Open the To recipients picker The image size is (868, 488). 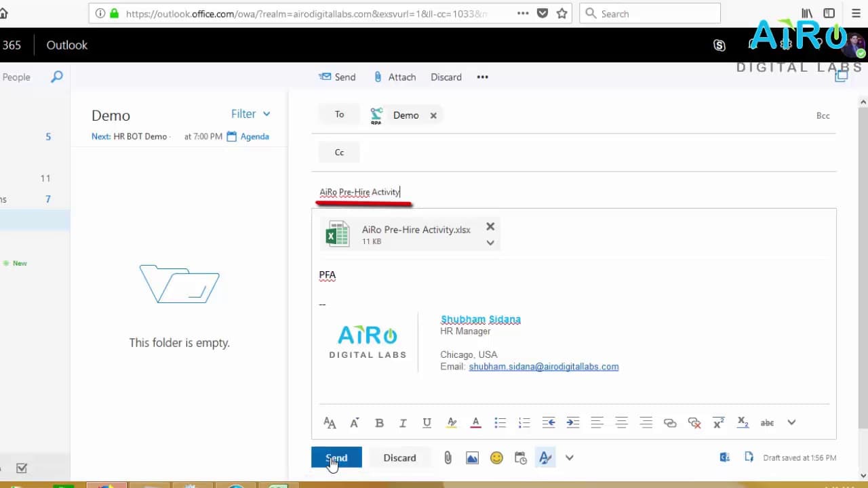339,115
